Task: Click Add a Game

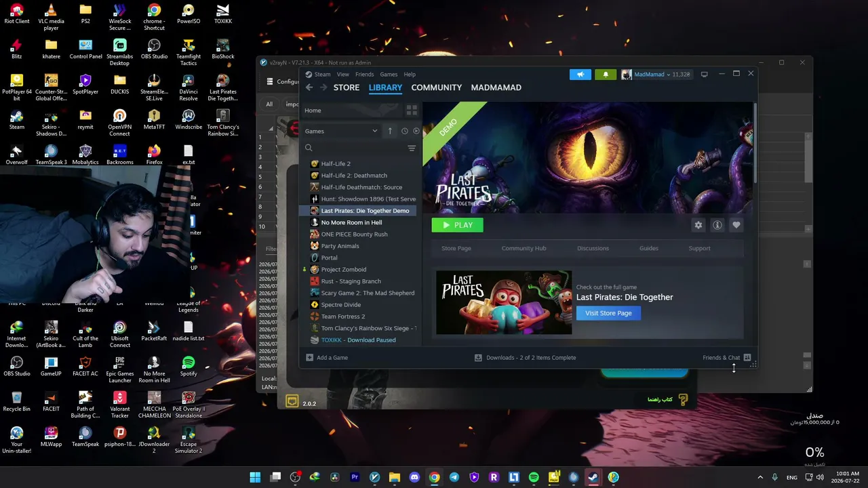Action: (x=327, y=358)
